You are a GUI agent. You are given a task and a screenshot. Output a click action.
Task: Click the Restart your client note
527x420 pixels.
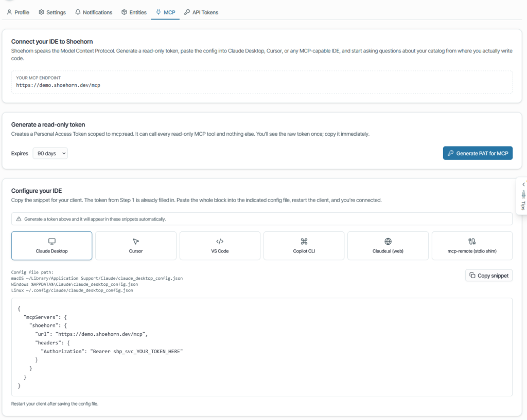[55, 404]
